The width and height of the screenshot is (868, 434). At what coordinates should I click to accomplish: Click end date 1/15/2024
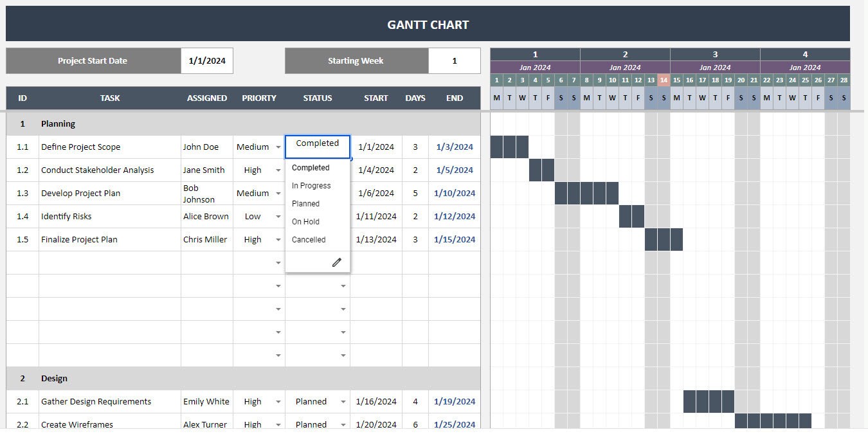point(455,240)
